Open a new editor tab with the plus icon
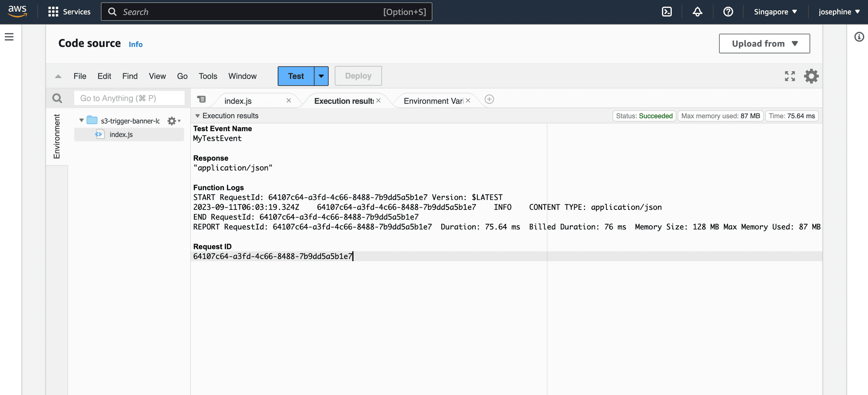The image size is (868, 395). [x=489, y=99]
